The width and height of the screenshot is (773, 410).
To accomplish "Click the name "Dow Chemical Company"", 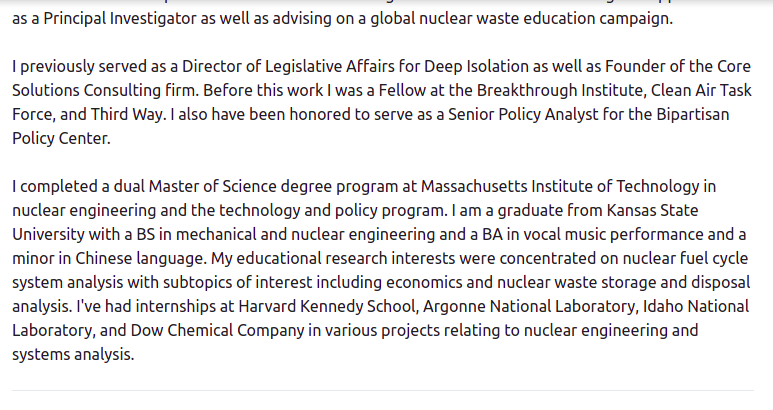I will (x=217, y=330).
